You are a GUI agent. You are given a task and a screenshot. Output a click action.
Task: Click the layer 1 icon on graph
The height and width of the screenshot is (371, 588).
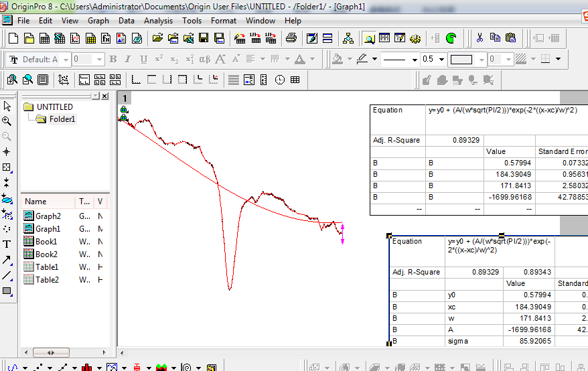125,99
